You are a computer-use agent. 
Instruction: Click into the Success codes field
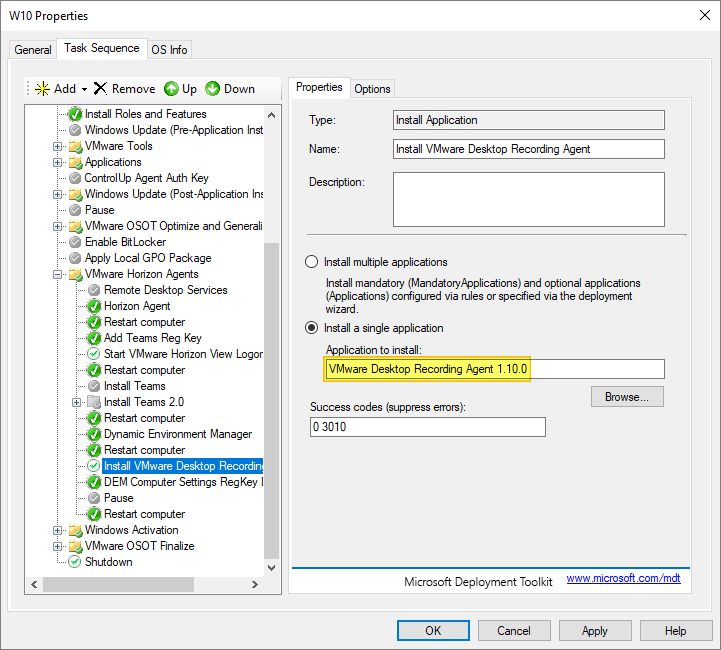tap(427, 427)
